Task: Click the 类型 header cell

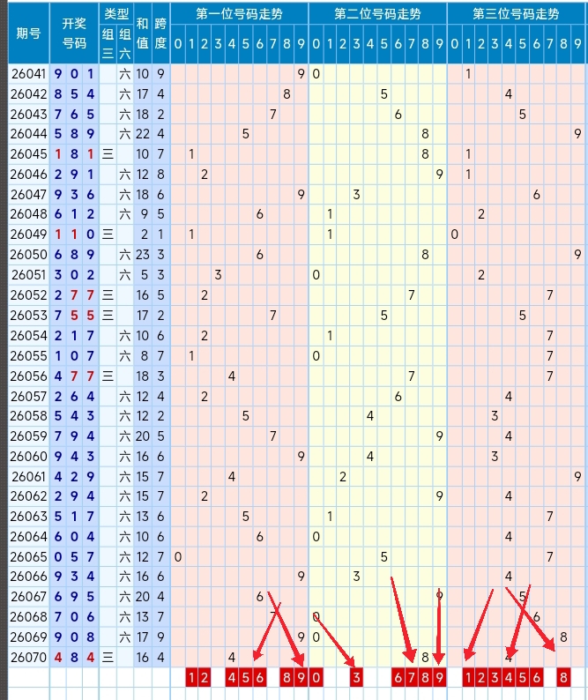Action: coord(116,14)
